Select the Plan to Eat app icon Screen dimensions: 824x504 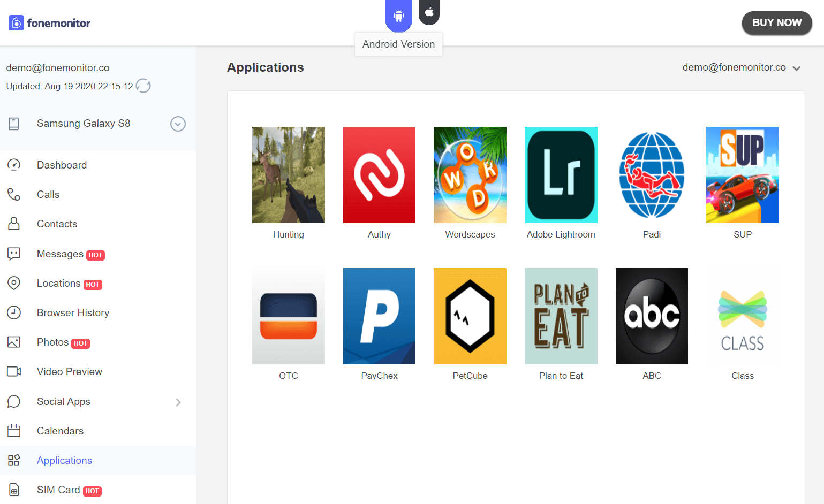[561, 316]
